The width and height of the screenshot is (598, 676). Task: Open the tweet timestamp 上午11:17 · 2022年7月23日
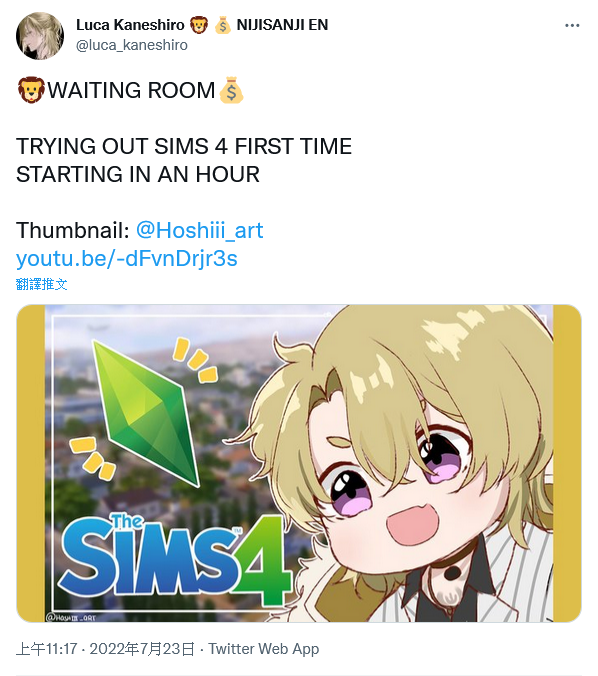pyautogui.click(x=106, y=648)
